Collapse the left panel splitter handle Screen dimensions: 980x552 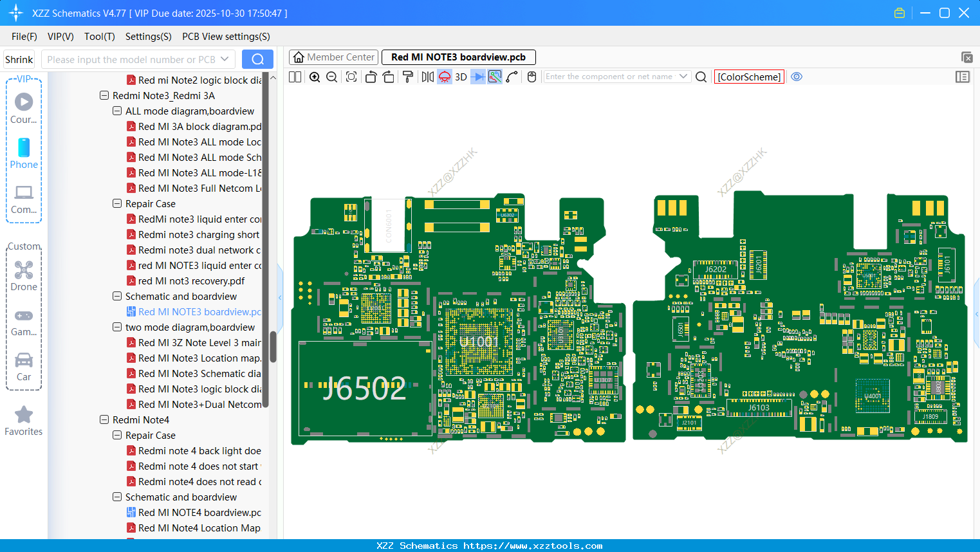coord(280,297)
